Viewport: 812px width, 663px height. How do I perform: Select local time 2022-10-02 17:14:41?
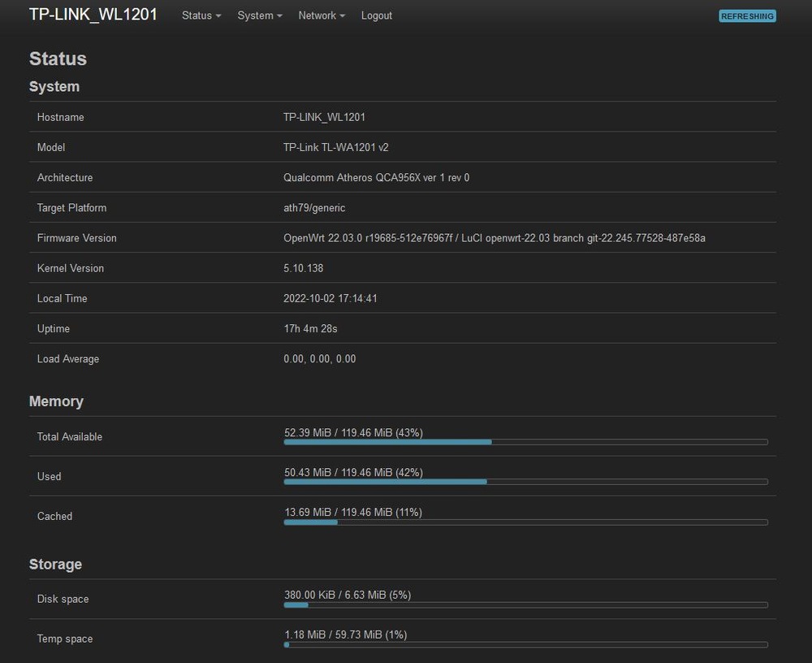(330, 298)
